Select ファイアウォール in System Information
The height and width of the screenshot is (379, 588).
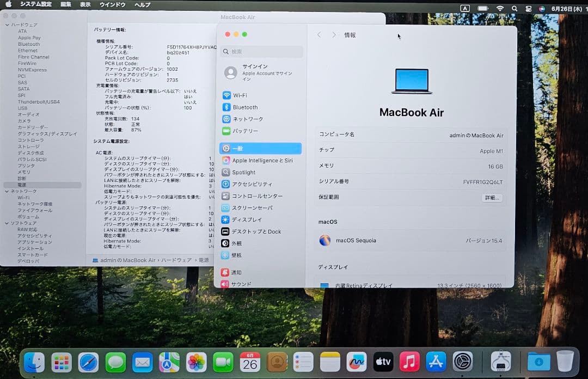[35, 211]
